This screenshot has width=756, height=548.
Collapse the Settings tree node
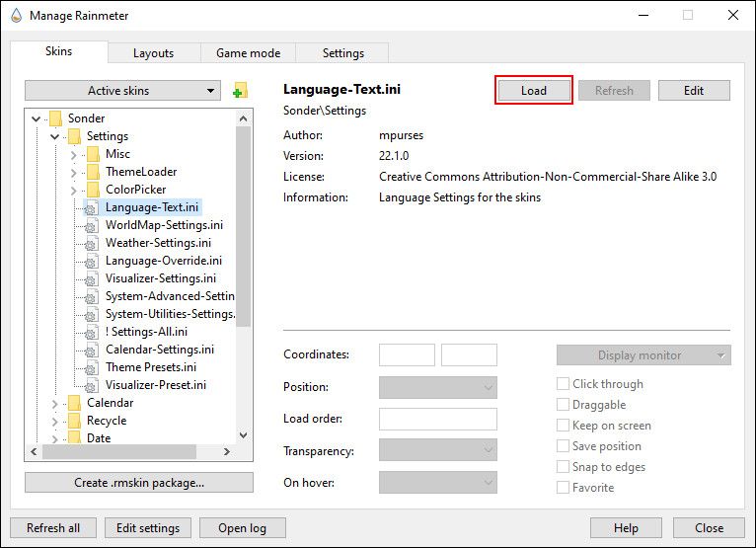point(54,136)
